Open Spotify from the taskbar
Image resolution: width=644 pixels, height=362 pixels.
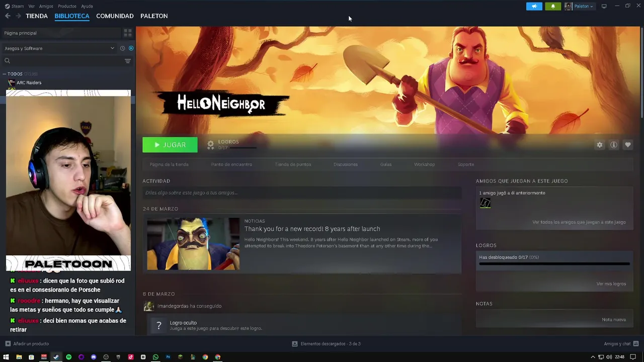[68, 357]
